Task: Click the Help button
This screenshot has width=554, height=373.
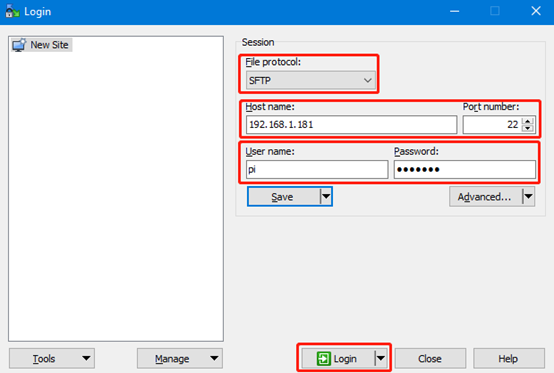Action: [508, 359]
